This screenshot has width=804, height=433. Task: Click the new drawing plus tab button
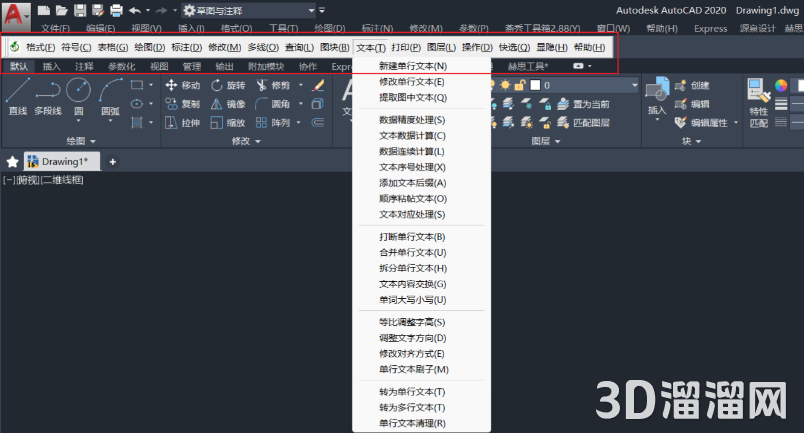112,162
